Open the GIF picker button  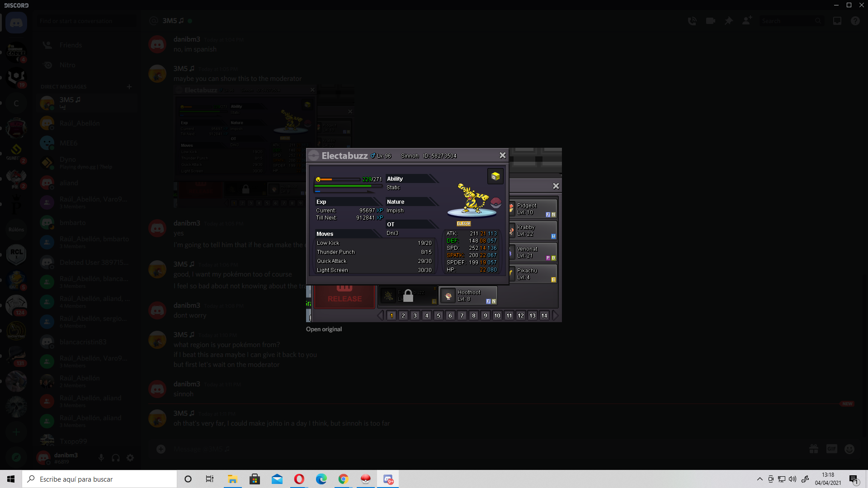(832, 449)
